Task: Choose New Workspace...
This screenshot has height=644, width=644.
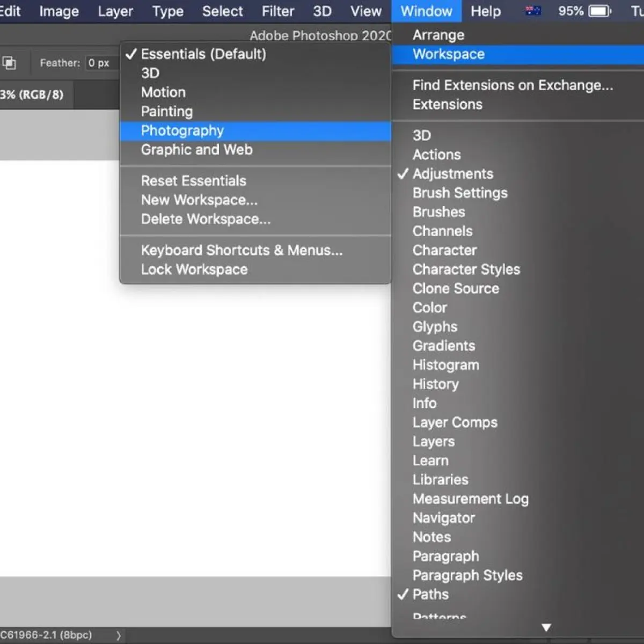Action: click(x=255, y=200)
